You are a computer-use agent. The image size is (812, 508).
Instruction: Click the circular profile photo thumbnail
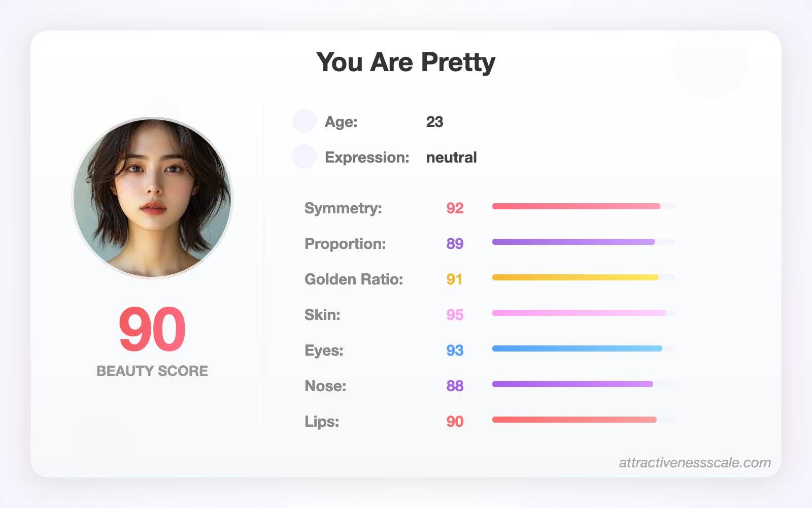152,198
